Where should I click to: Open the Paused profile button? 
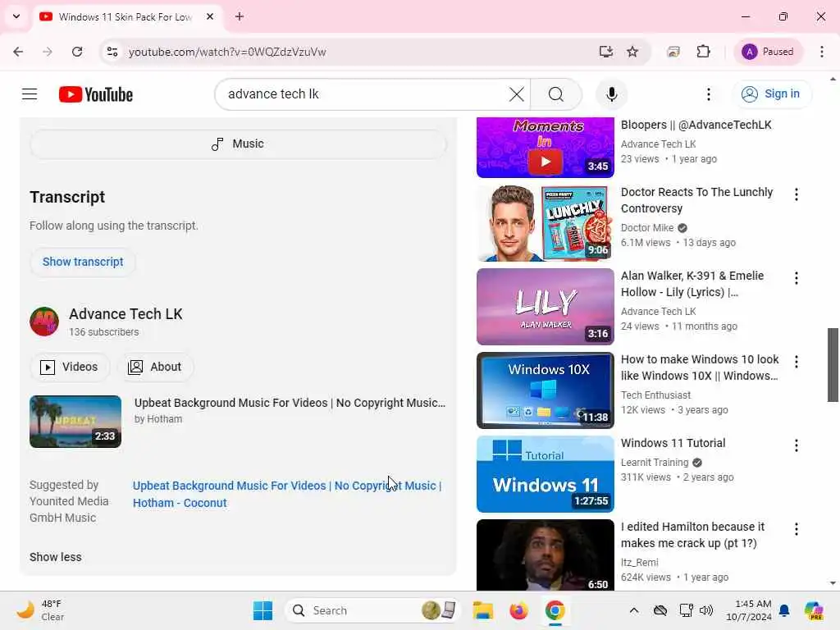[768, 52]
